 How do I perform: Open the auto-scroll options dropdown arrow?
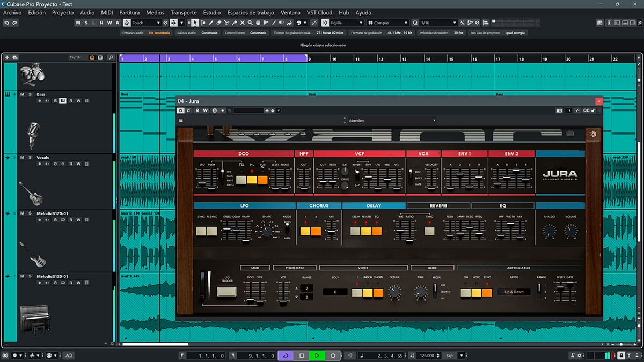point(182,23)
